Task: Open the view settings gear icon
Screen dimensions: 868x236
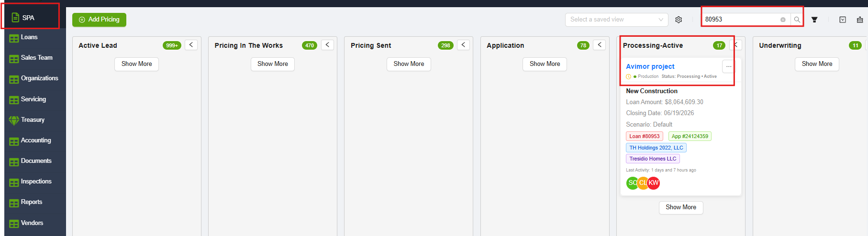Action: [679, 20]
